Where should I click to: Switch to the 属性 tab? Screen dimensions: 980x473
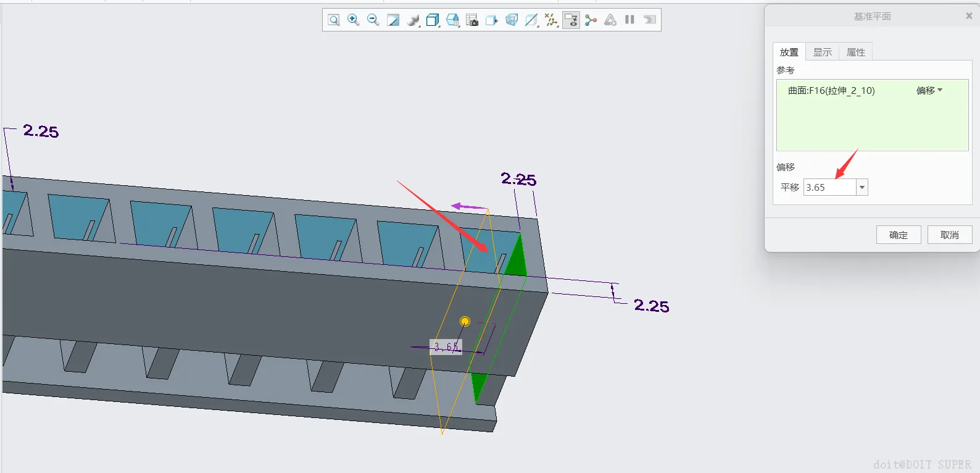coord(856,52)
